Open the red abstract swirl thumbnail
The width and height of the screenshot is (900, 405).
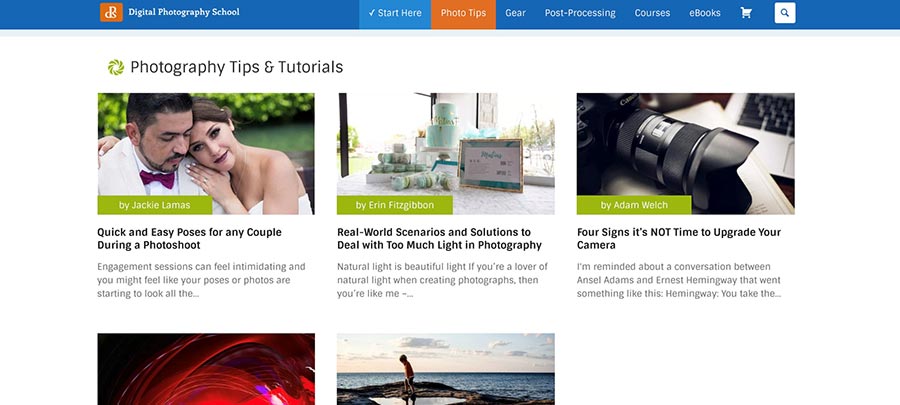206,369
